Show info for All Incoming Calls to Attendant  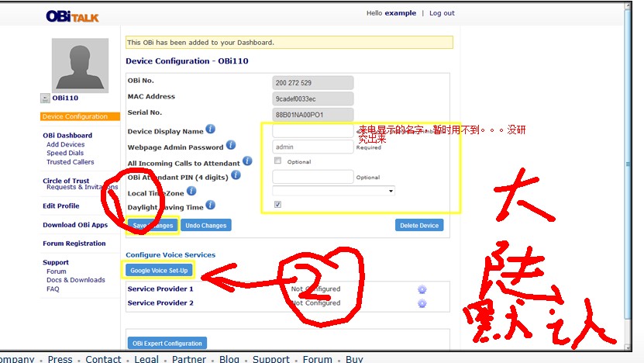(247, 161)
